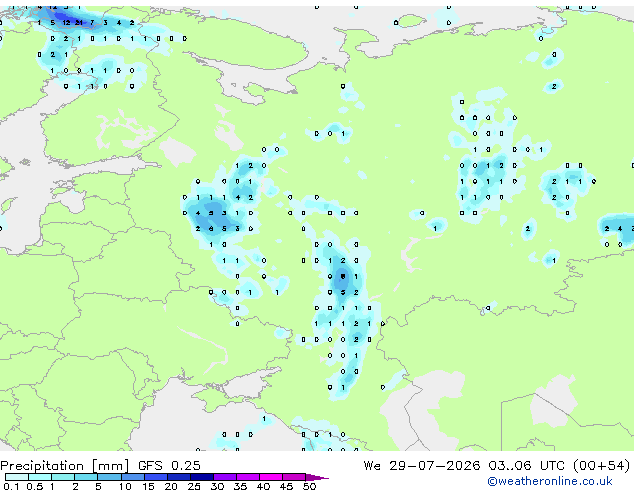Screen dimensions: 634x490
Task: Click the 1–2 mm legend color swatch
Action: (x=63, y=477)
